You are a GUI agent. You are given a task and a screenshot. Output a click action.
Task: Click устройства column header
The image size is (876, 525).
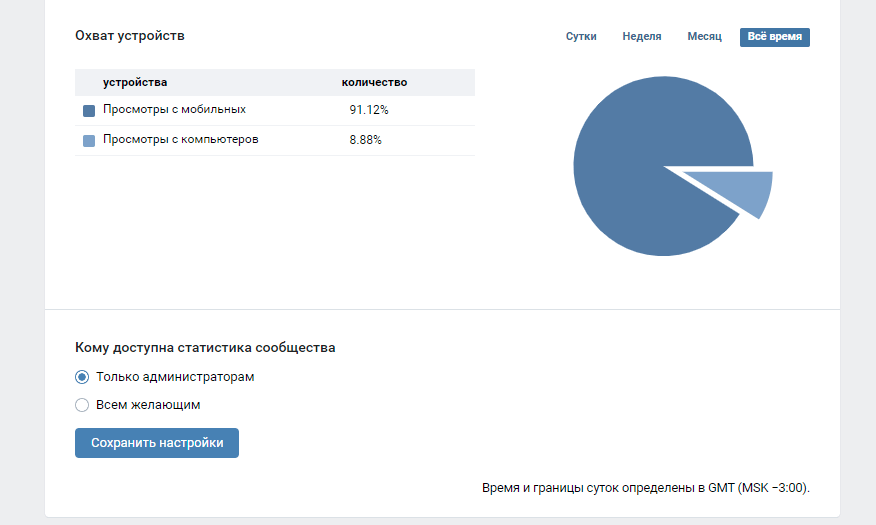click(x=135, y=82)
